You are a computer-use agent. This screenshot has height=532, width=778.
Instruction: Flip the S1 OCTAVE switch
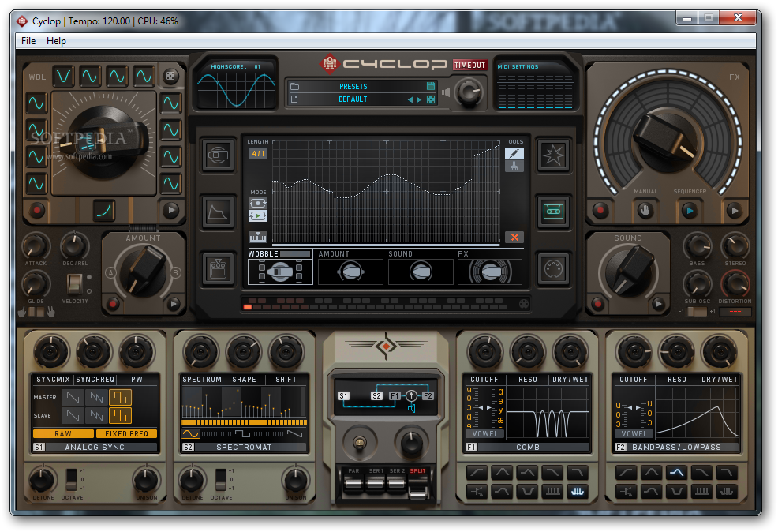click(x=72, y=479)
